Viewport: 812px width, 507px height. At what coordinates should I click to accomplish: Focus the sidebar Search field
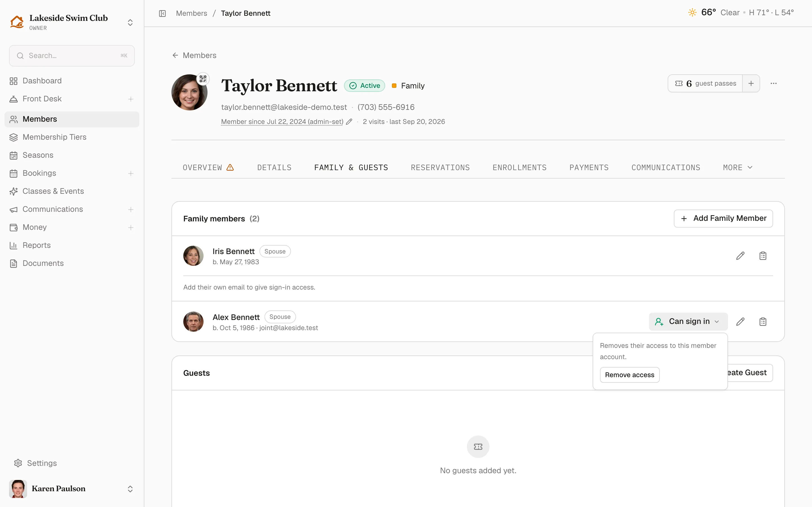(x=72, y=56)
